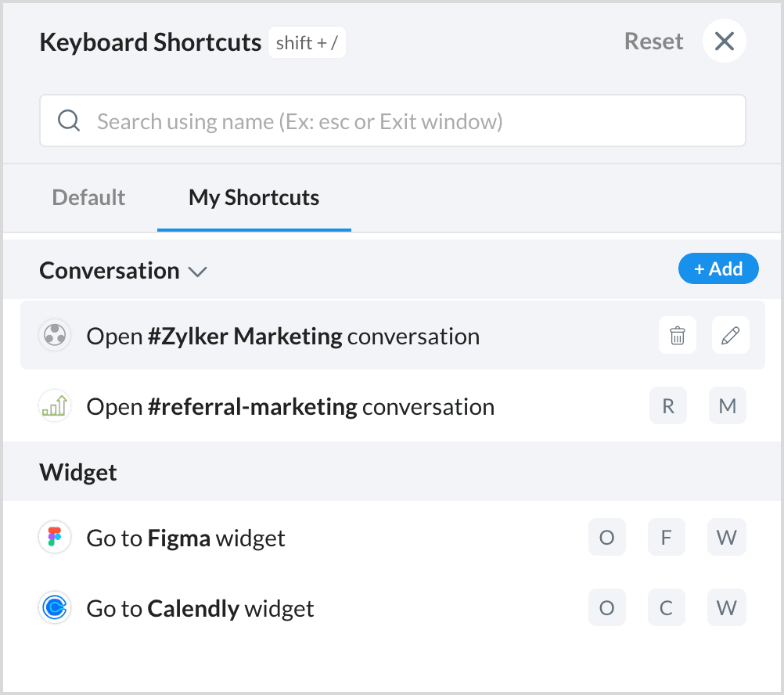Click the R key of referral-marketing shortcut

click(668, 405)
